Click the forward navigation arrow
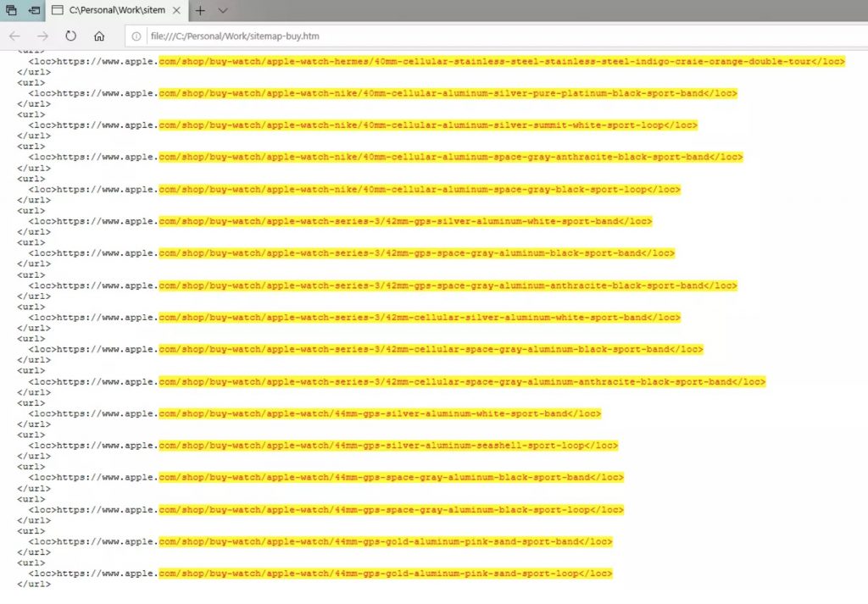Screen dimensions: 868x604 point(42,36)
